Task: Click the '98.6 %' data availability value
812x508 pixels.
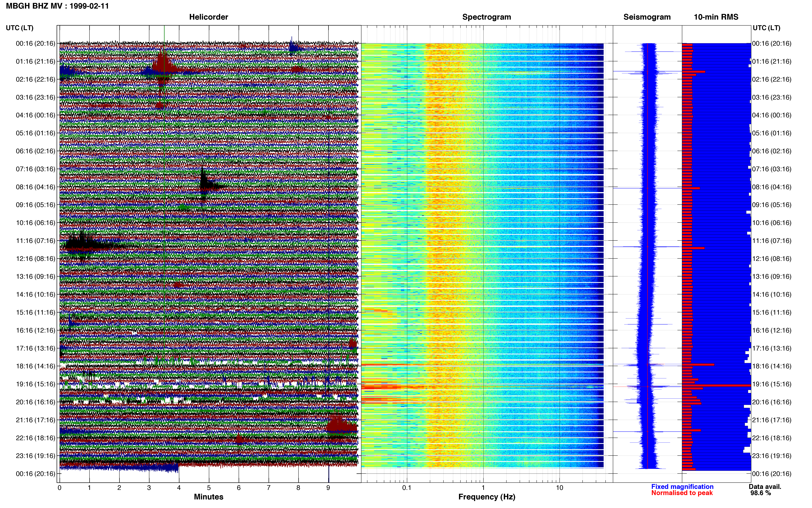Action: 761,493
